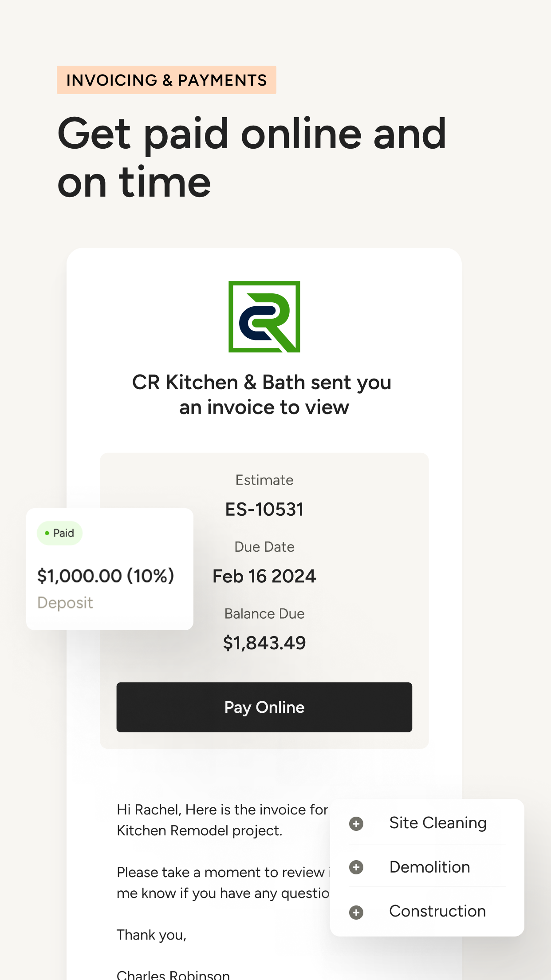Click the plus icon beside Site Cleaning
551x980 pixels.
[355, 823]
